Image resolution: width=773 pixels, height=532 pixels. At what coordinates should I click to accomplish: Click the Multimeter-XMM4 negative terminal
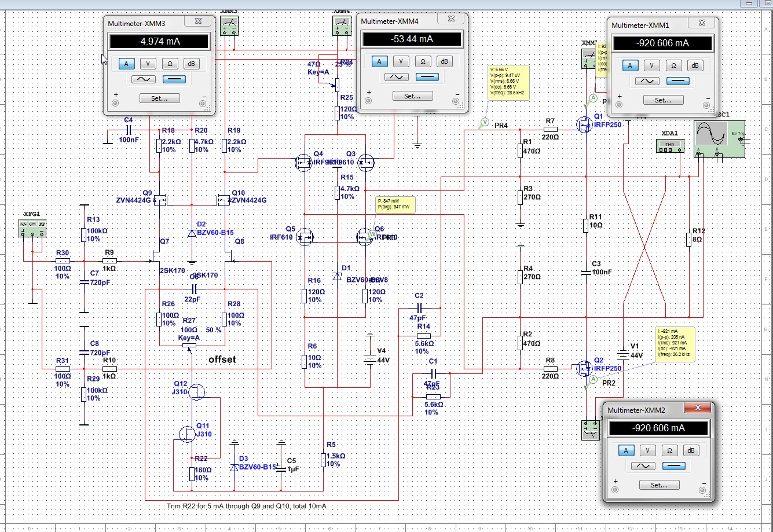click(x=456, y=101)
